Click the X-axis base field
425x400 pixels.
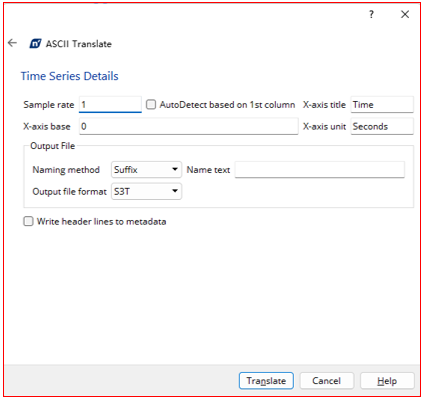click(189, 126)
